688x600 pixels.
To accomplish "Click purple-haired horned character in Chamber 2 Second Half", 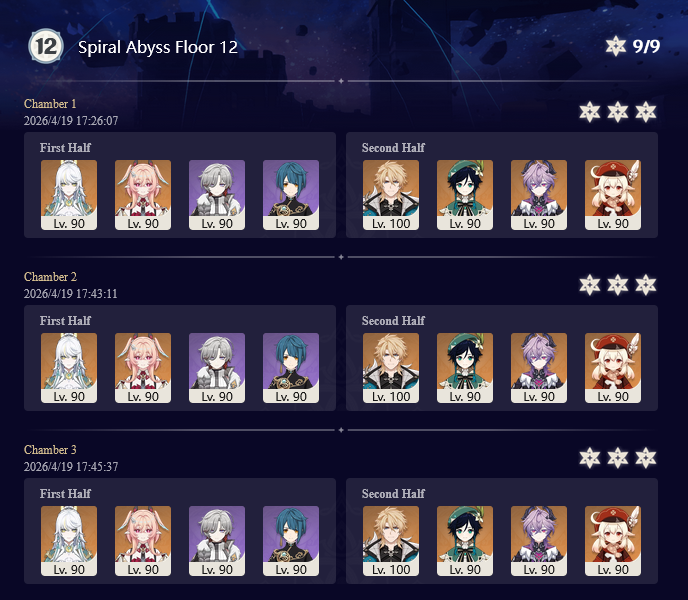I will coord(539,368).
